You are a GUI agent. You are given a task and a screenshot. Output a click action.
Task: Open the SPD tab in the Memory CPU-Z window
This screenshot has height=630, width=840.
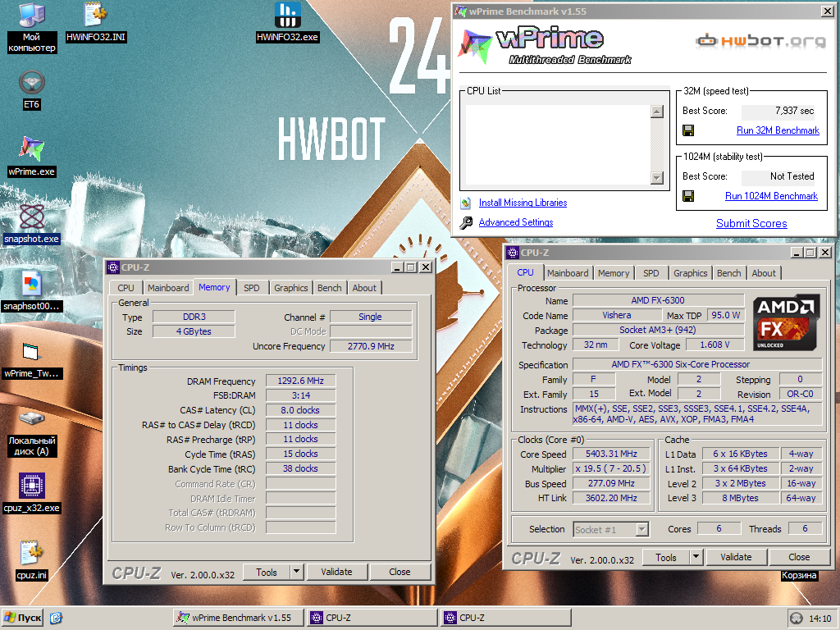(252, 288)
